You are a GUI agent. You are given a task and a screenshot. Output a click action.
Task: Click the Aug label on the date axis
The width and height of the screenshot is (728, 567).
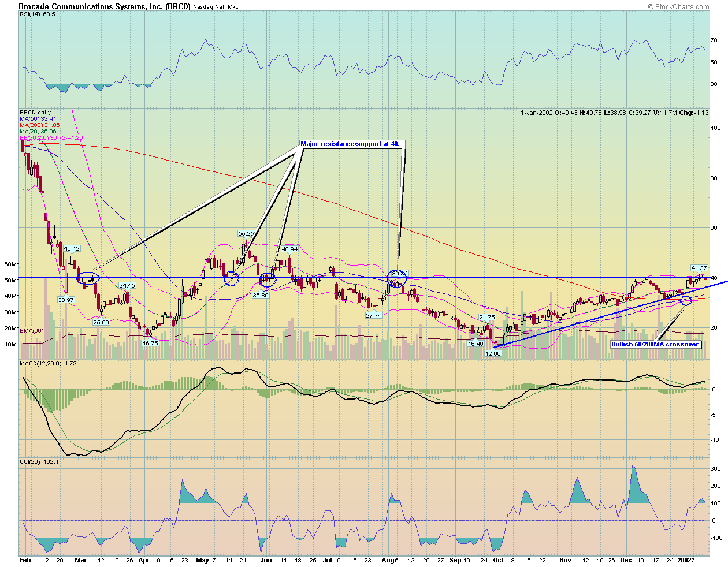click(389, 560)
